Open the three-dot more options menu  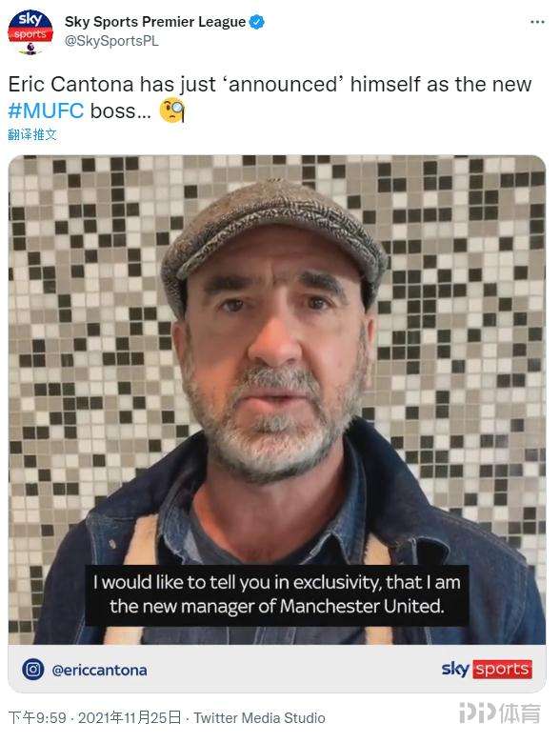pyautogui.click(x=537, y=22)
